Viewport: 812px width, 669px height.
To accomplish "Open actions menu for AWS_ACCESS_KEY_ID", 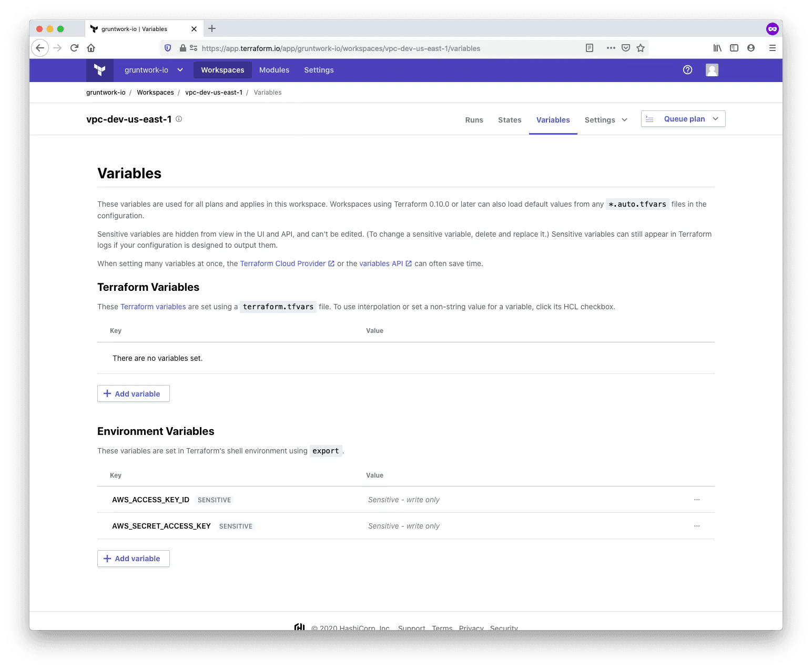I will click(x=697, y=500).
